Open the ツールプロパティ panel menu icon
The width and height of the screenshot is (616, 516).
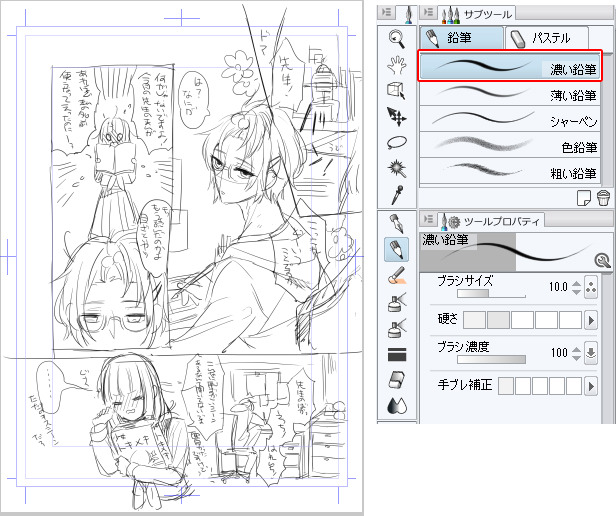click(428, 219)
